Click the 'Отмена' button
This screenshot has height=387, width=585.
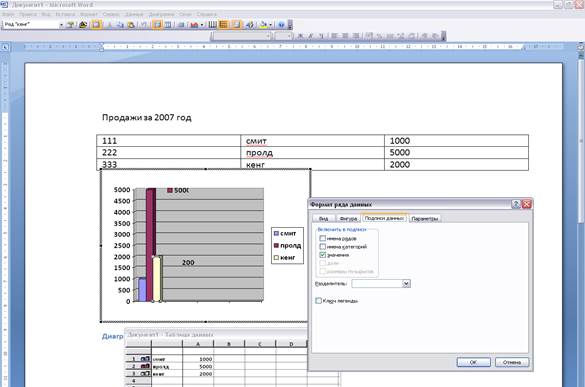(512, 362)
